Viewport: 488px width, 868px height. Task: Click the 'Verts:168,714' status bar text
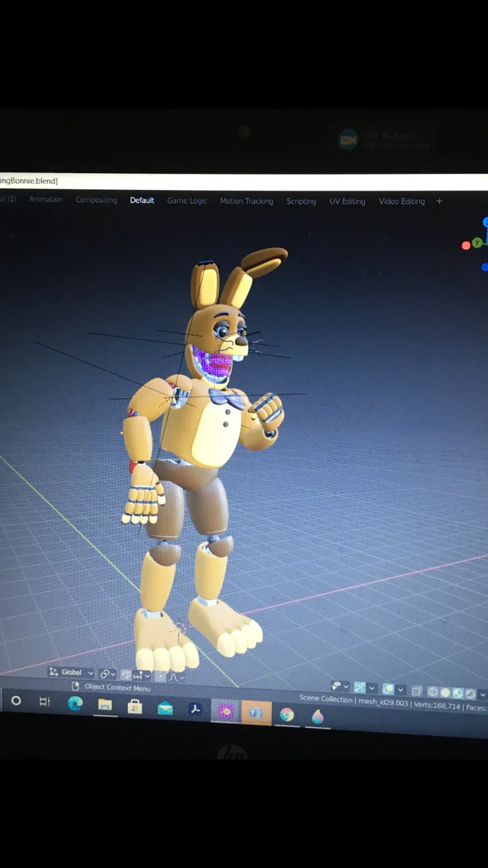click(437, 706)
